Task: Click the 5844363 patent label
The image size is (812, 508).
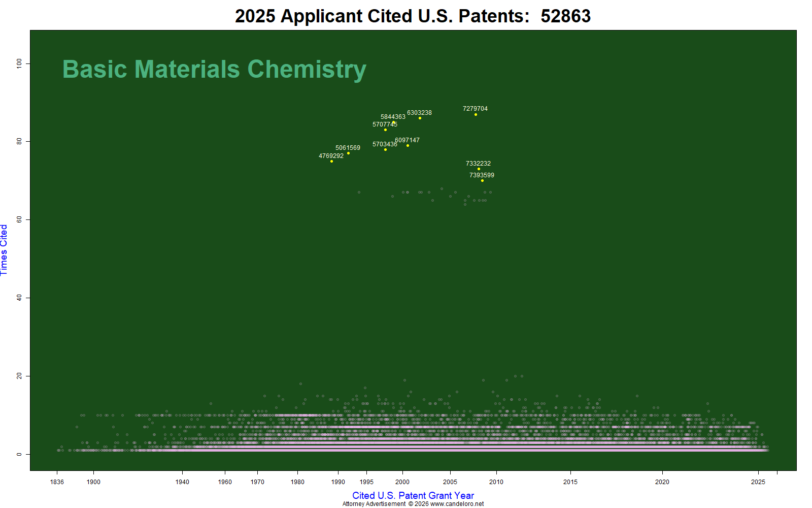Action: pos(393,117)
